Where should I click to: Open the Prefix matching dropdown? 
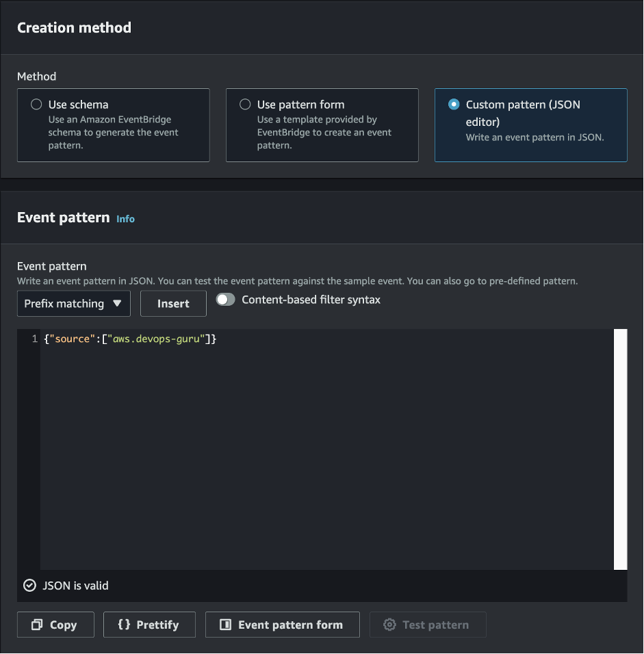pyautogui.click(x=73, y=303)
